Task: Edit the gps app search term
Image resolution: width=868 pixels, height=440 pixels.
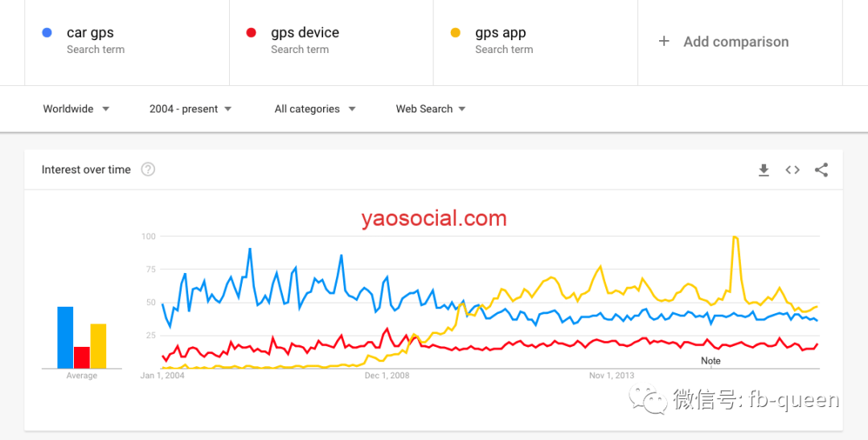Action: tap(500, 33)
